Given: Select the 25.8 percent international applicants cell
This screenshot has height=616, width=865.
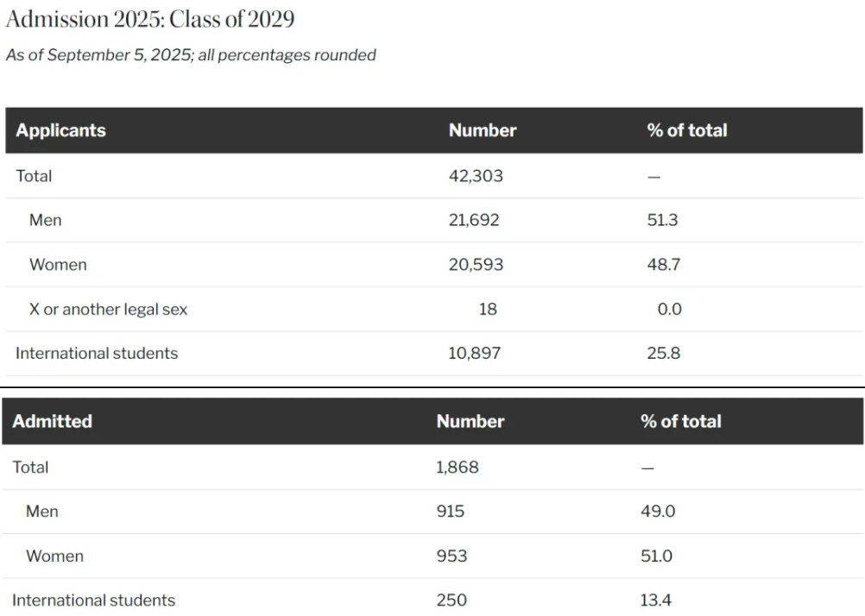Looking at the screenshot, I should pyautogui.click(x=663, y=353).
